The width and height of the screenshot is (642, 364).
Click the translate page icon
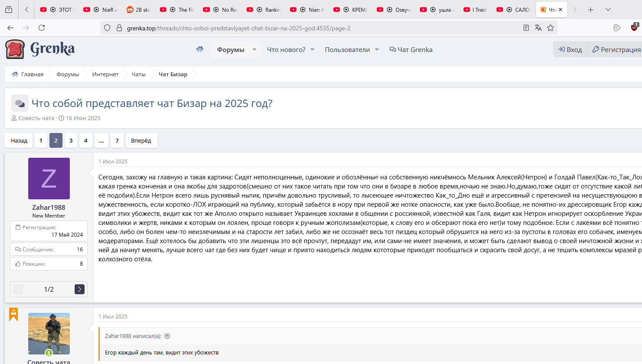coord(538,28)
